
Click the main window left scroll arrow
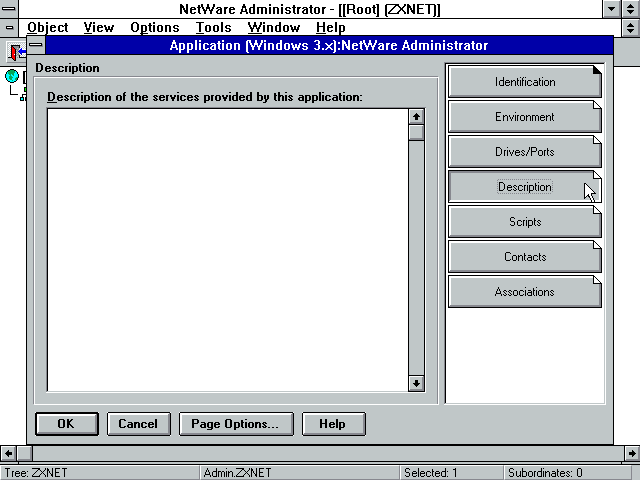point(8,453)
